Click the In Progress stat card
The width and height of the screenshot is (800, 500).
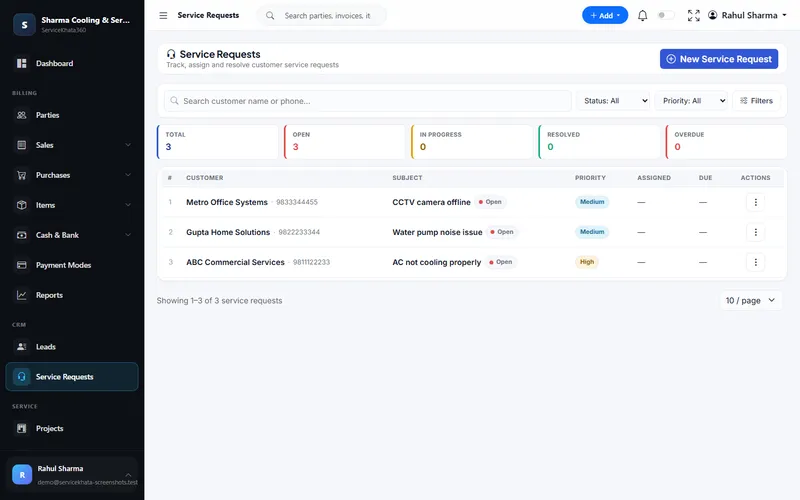[x=472, y=142]
